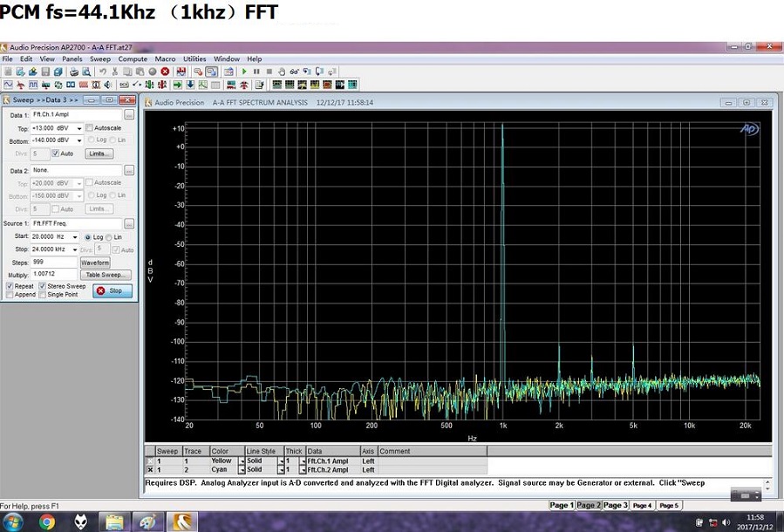Click the Table Sweep... button
784x532 pixels.
[106, 275]
